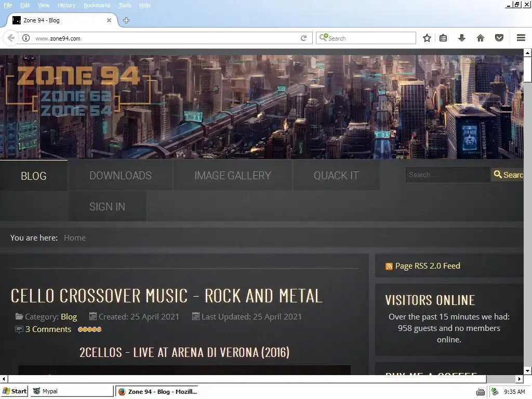
Task: Open the DOWNLOADS page
Action: [121, 176]
